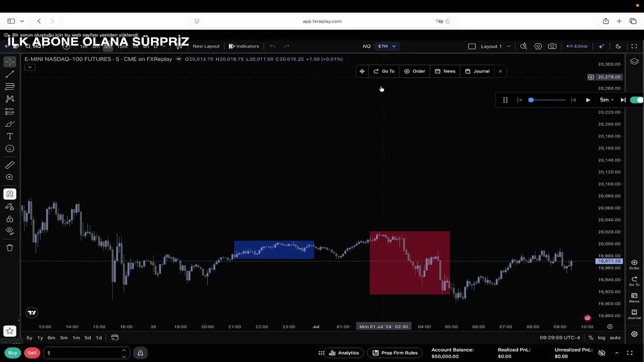Click Order in the floating toolbar
This screenshot has height=362, width=644.
(415, 71)
